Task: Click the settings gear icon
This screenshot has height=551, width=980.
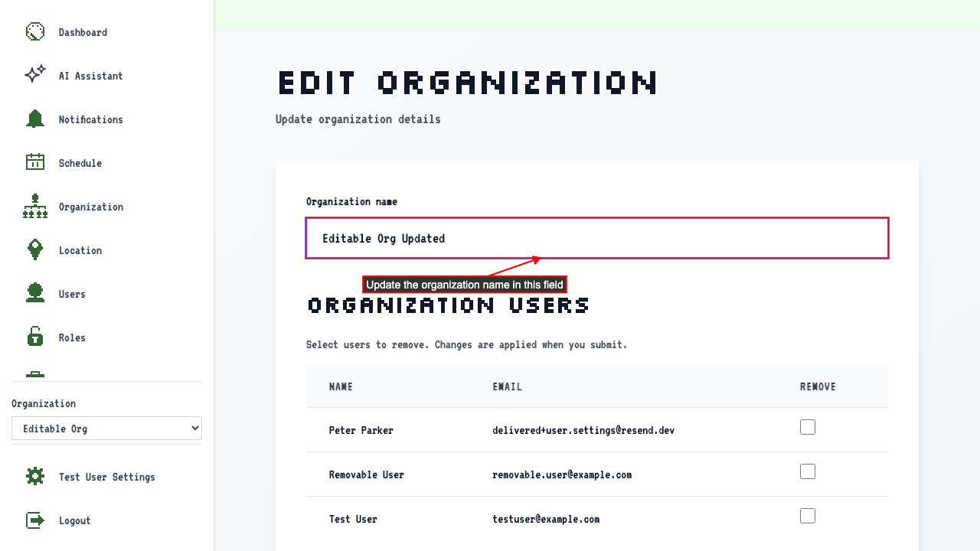Action: pyautogui.click(x=35, y=477)
